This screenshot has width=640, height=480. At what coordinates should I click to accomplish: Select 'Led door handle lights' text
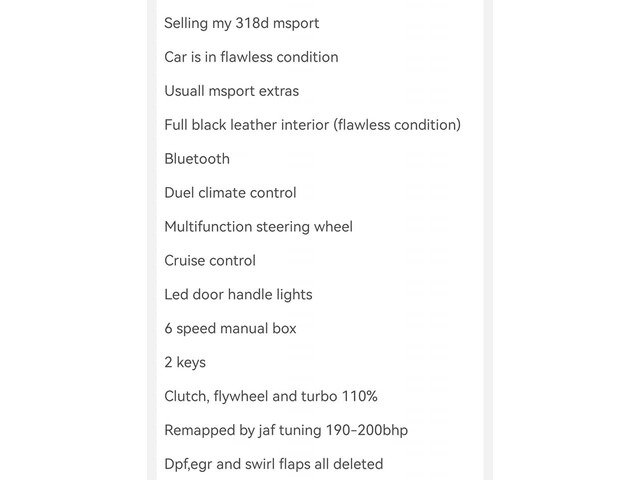click(x=238, y=295)
